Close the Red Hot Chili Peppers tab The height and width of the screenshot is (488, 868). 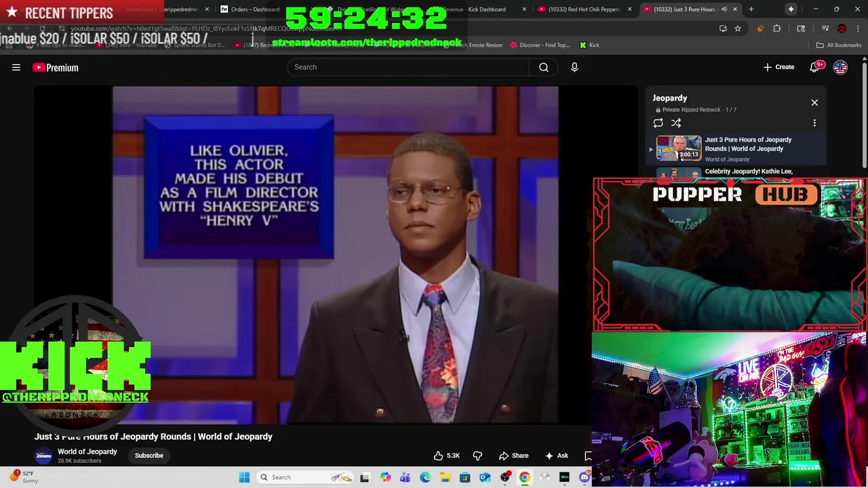[629, 9]
